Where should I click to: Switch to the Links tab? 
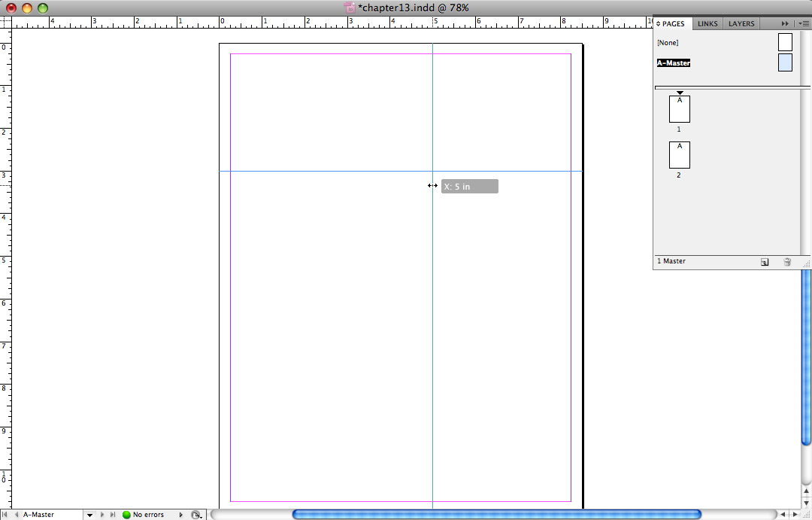(x=707, y=24)
